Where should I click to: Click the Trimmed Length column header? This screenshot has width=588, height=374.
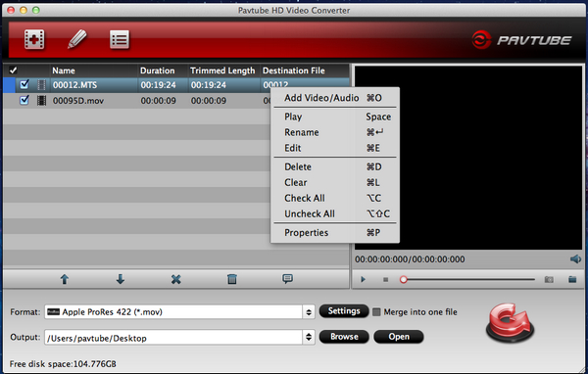pyautogui.click(x=222, y=70)
